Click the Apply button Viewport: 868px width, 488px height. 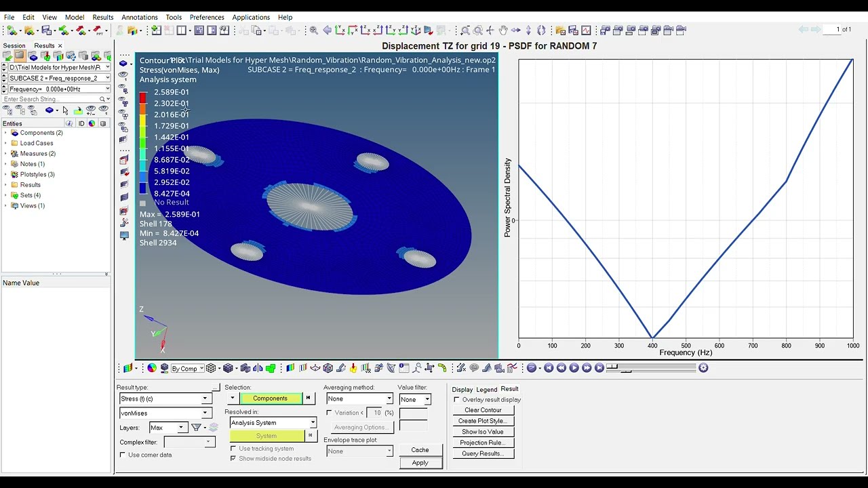click(x=420, y=463)
